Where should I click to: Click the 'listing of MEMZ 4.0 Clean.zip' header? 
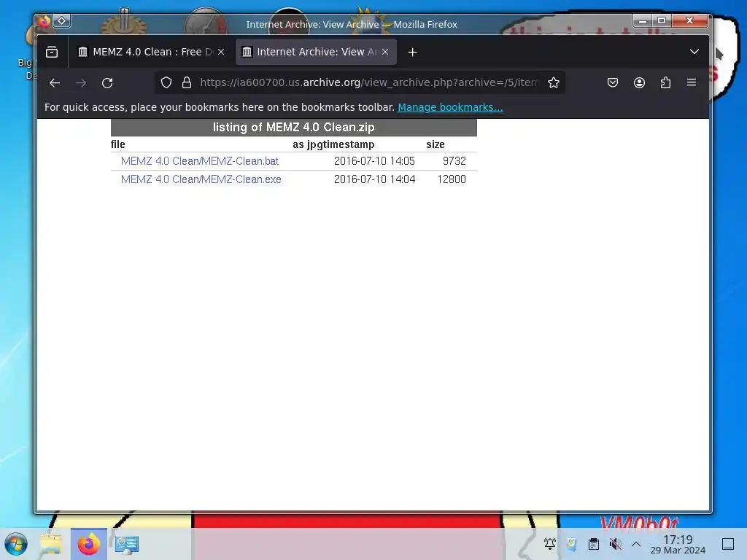(293, 127)
